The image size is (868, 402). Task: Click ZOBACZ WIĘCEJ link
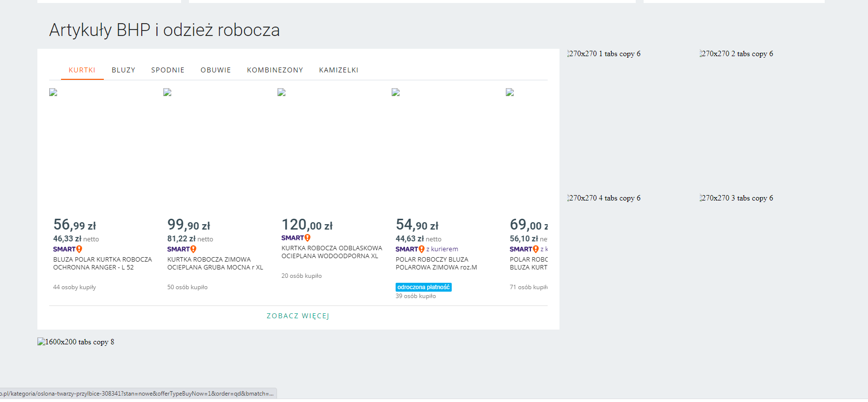coord(298,316)
